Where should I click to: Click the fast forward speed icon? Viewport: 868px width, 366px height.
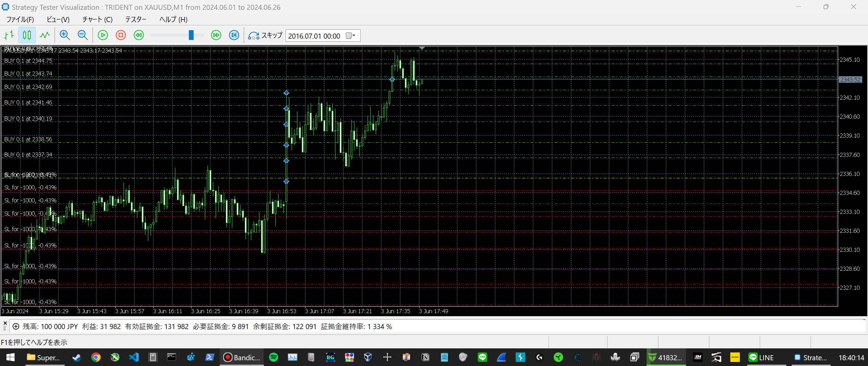click(x=216, y=35)
